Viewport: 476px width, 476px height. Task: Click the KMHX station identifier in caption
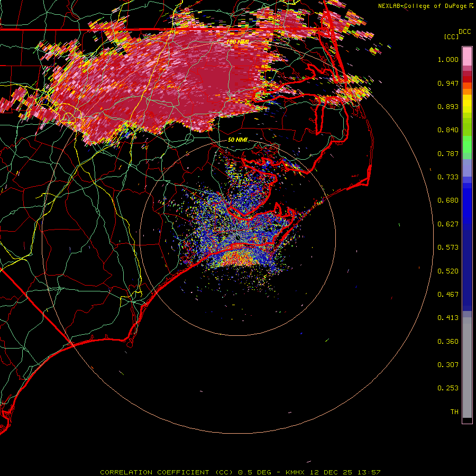[x=296, y=472]
